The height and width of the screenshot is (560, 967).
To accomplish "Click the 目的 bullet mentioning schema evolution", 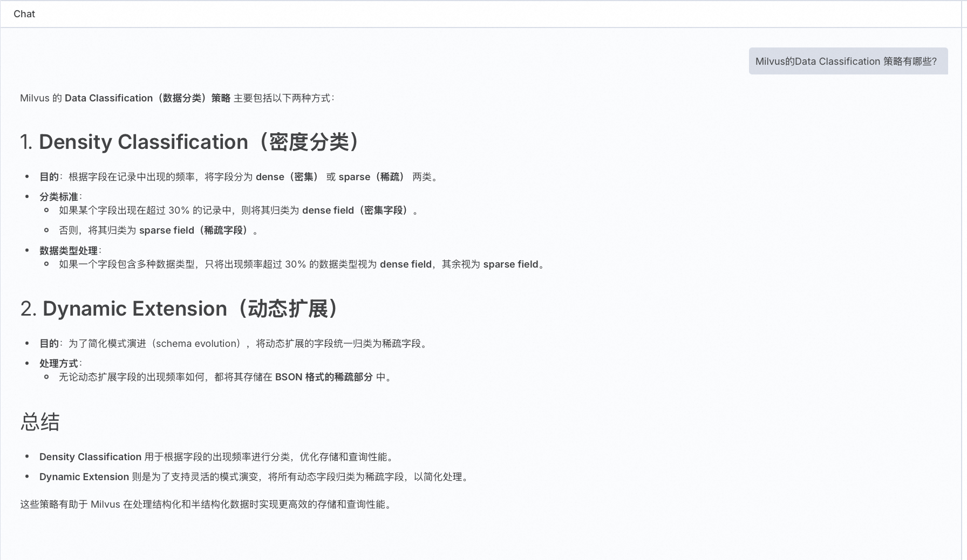I will 233,344.
